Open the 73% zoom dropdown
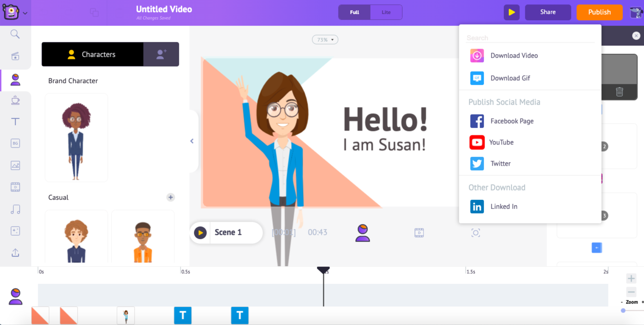 tap(325, 40)
